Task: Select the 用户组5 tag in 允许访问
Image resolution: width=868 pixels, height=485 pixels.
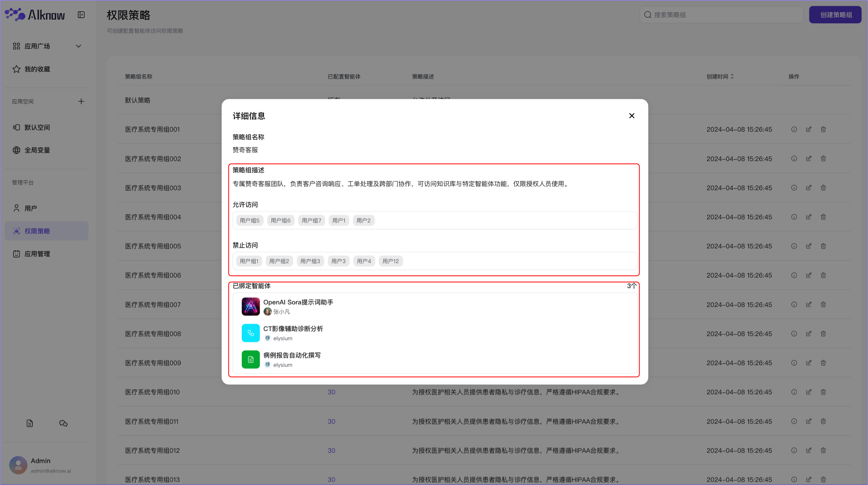Action: click(x=249, y=220)
